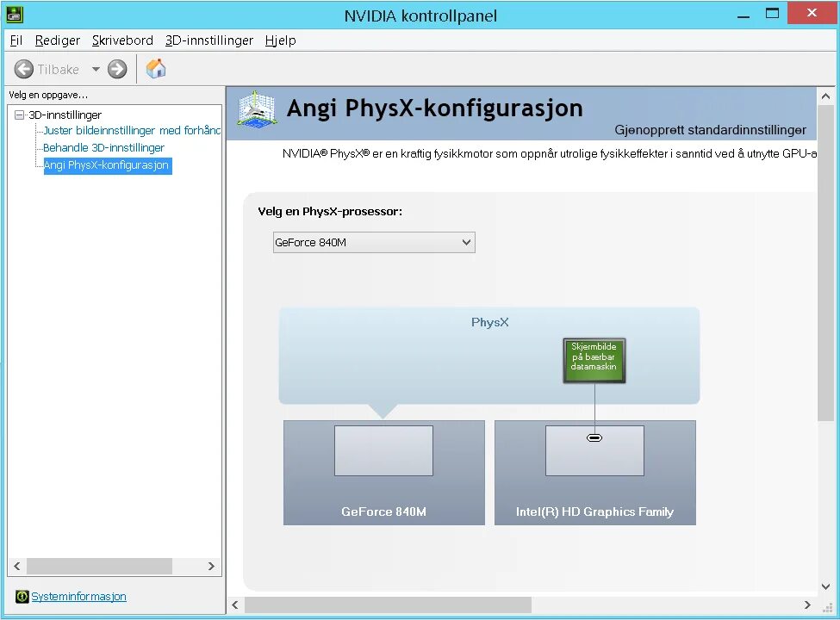
Task: Open the 3D-innstillinger menu
Action: pos(209,40)
